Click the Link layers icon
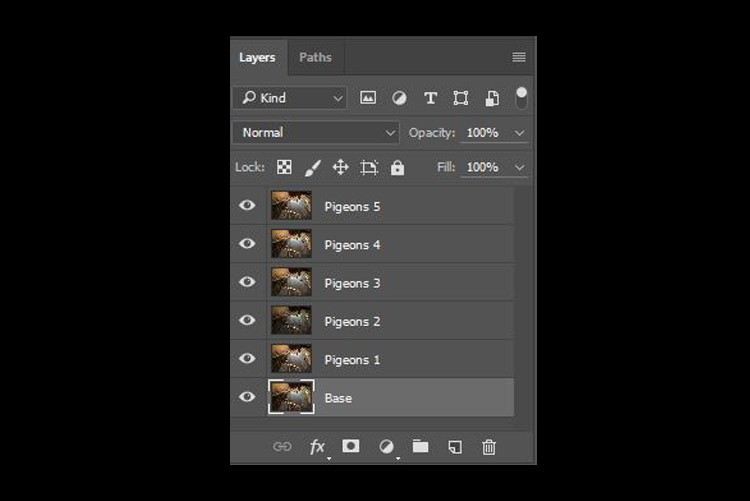 click(x=282, y=446)
